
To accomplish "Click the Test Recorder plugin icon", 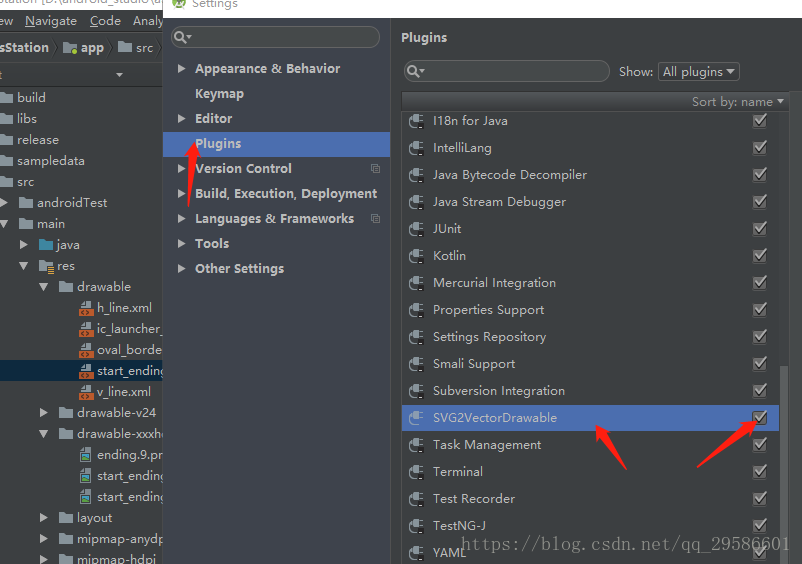I will [x=416, y=499].
